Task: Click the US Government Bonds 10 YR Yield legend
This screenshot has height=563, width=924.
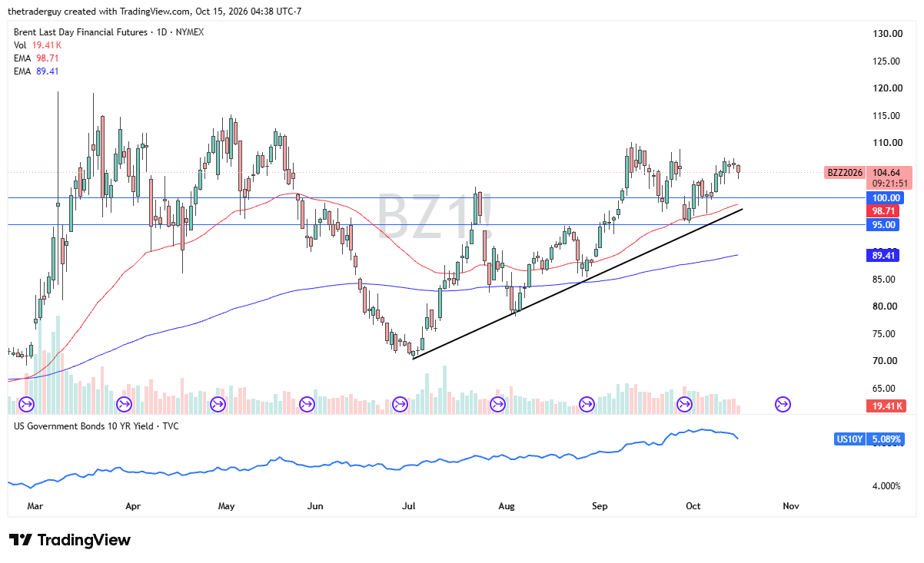Action: click(96, 426)
